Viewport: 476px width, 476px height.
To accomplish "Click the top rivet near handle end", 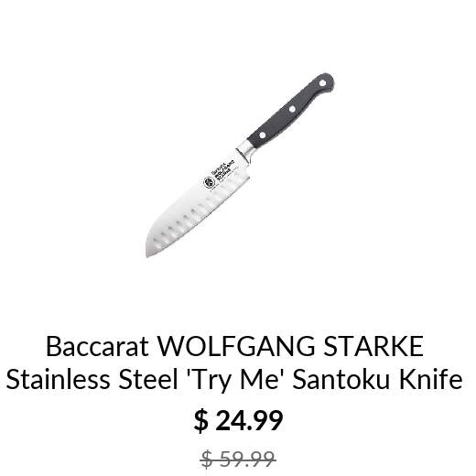I will tap(322, 82).
